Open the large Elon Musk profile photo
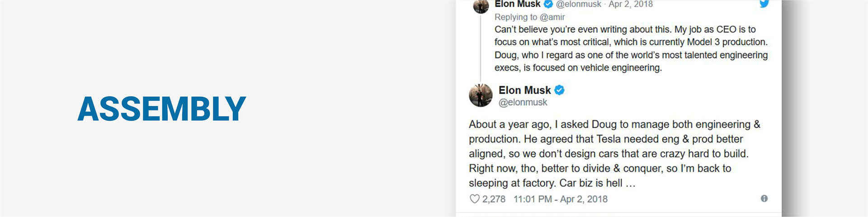The height and width of the screenshot is (217, 868). tap(481, 95)
